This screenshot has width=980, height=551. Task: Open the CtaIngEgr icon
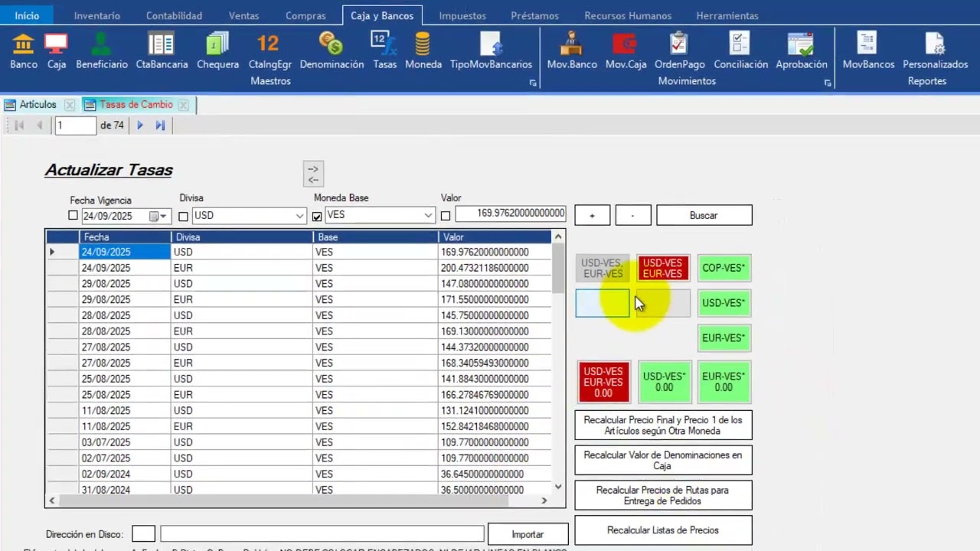point(270,51)
